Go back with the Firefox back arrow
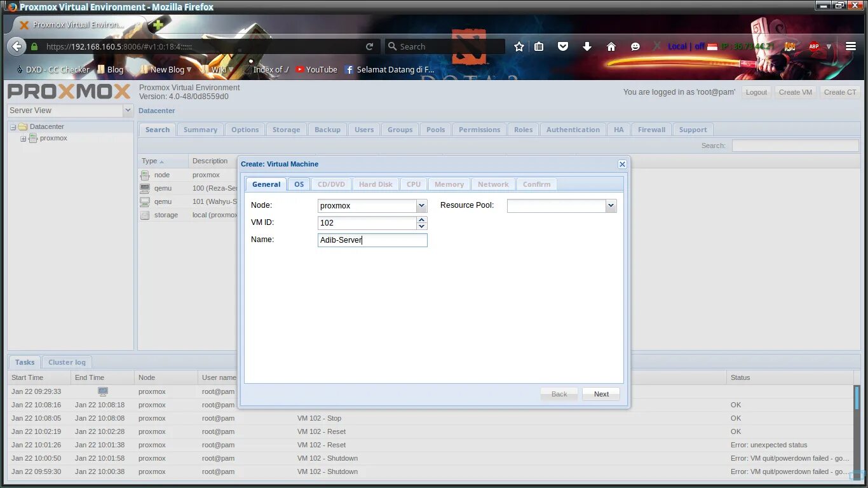This screenshot has width=868, height=488. (17, 46)
